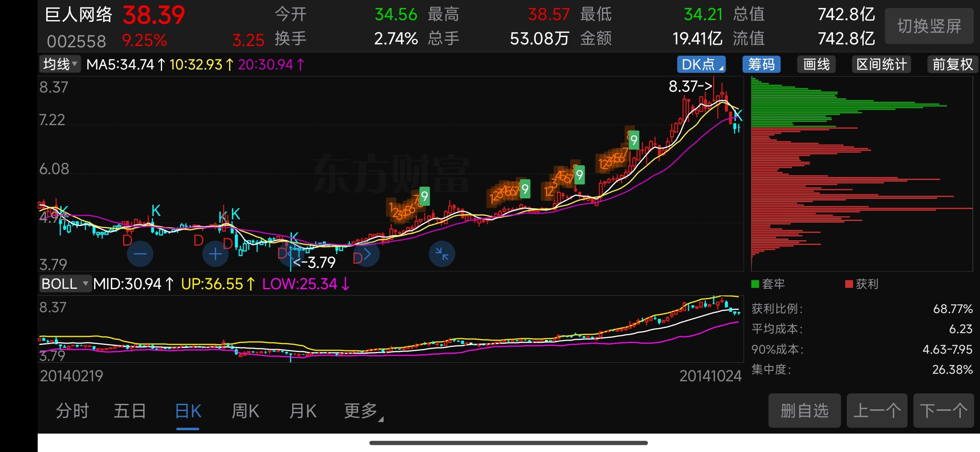Tap the 9.25% change percentage
Viewport: 980px width, 452px height.
pos(144,40)
